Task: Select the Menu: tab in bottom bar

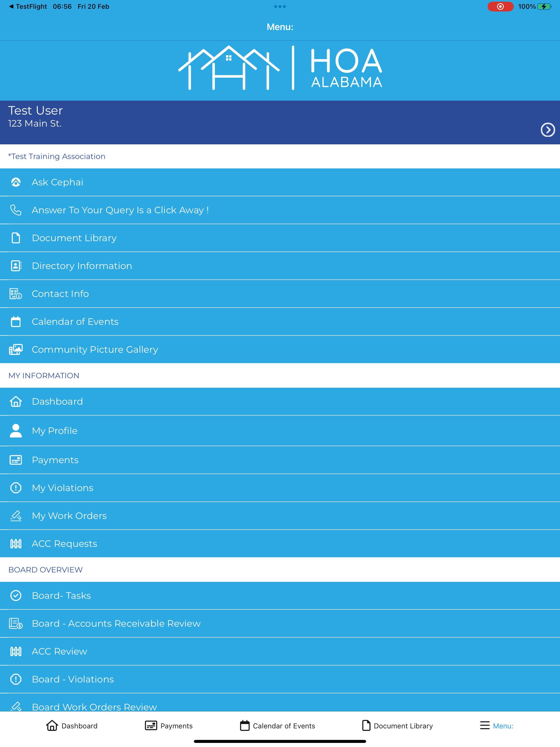Action: tap(497, 725)
